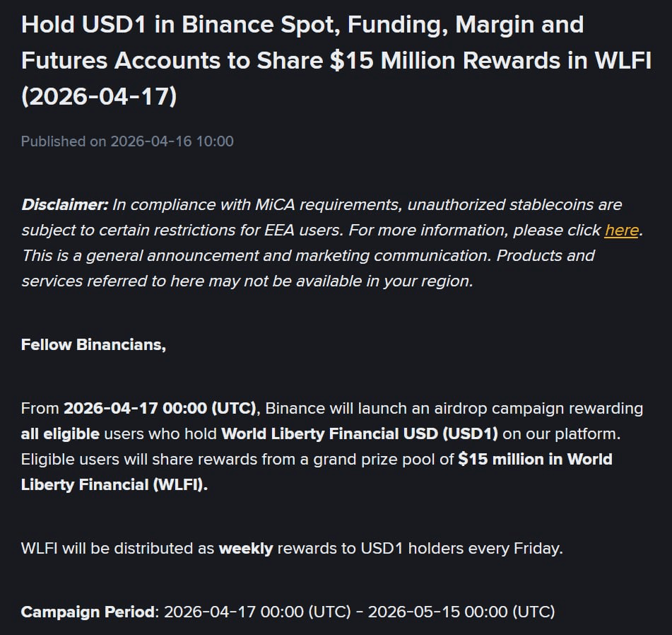The height and width of the screenshot is (635, 672).
Task: Click bold "World Liberty Financial USD (USD1)" text
Action: click(x=360, y=433)
